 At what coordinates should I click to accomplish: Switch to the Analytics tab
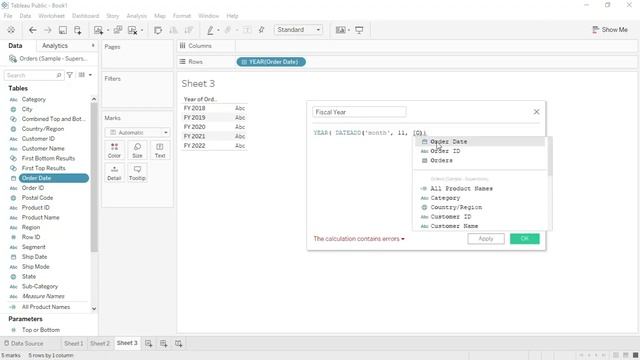point(55,46)
